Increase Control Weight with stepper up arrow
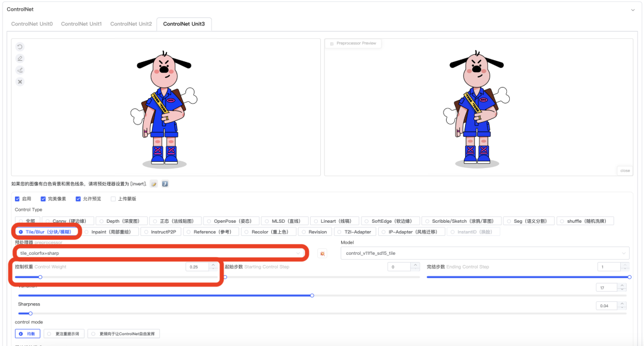The image size is (644, 346). [213, 265]
